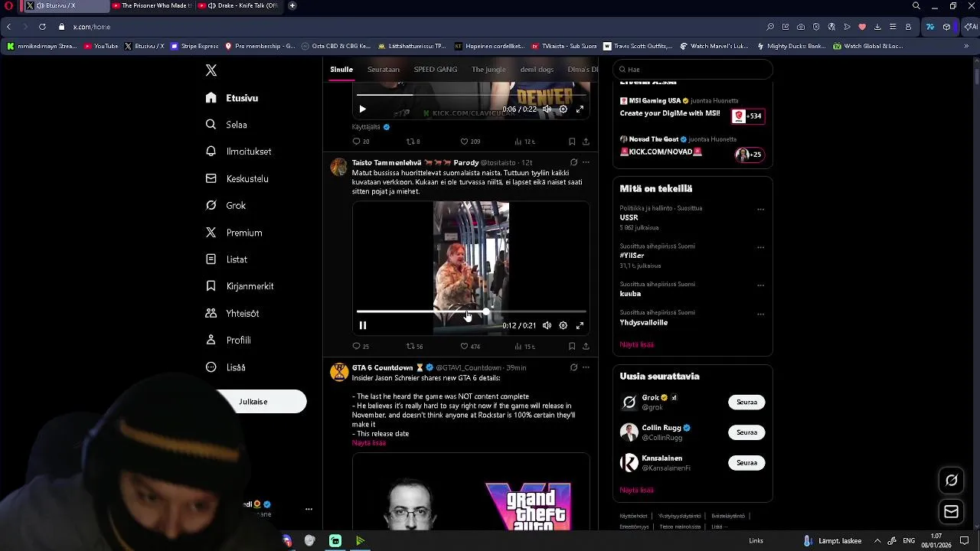The image size is (980, 551).
Task: Open settings gear on top video
Action: click(x=563, y=109)
